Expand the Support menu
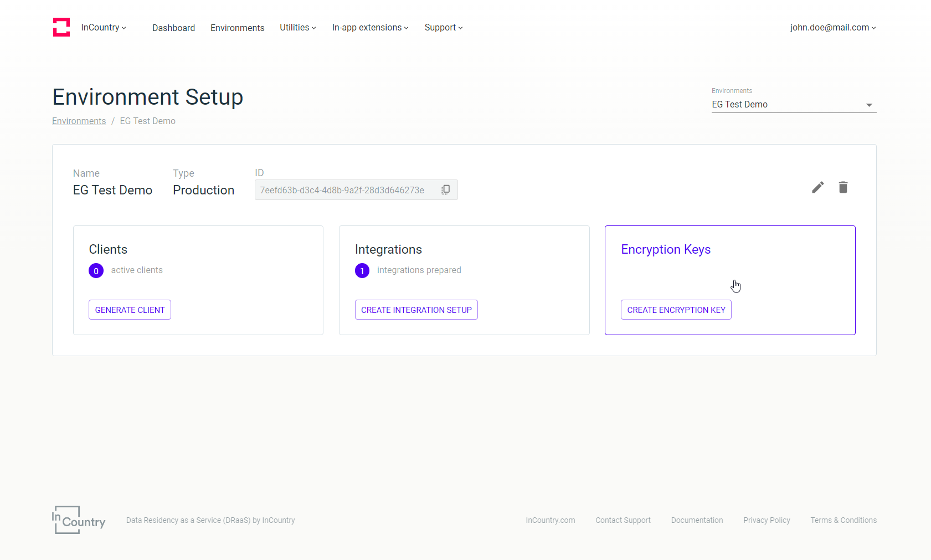This screenshot has width=931, height=560. tap(443, 27)
